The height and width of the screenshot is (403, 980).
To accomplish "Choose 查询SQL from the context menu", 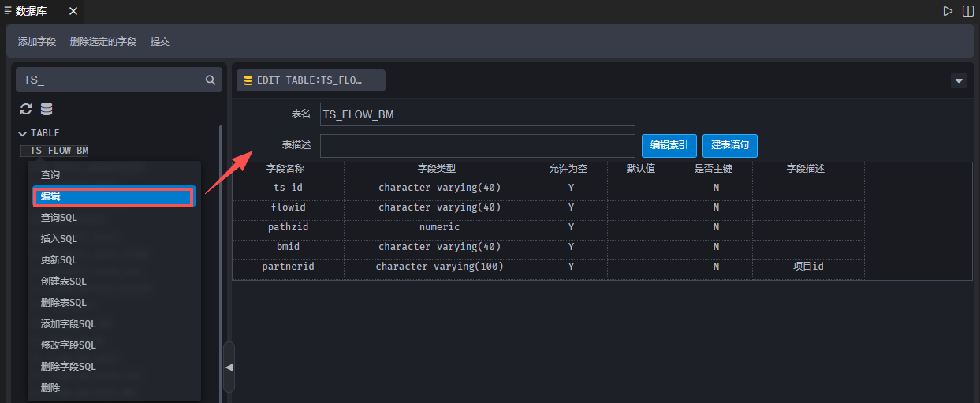I will [59, 218].
